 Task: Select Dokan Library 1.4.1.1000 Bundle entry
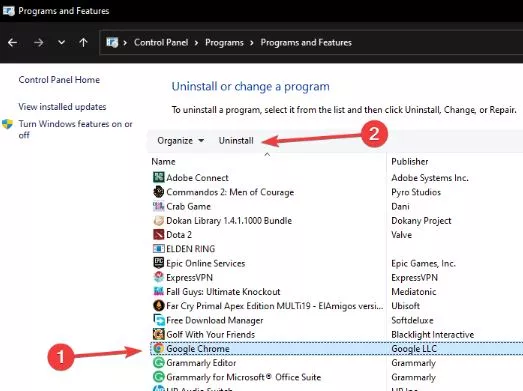[x=229, y=221]
